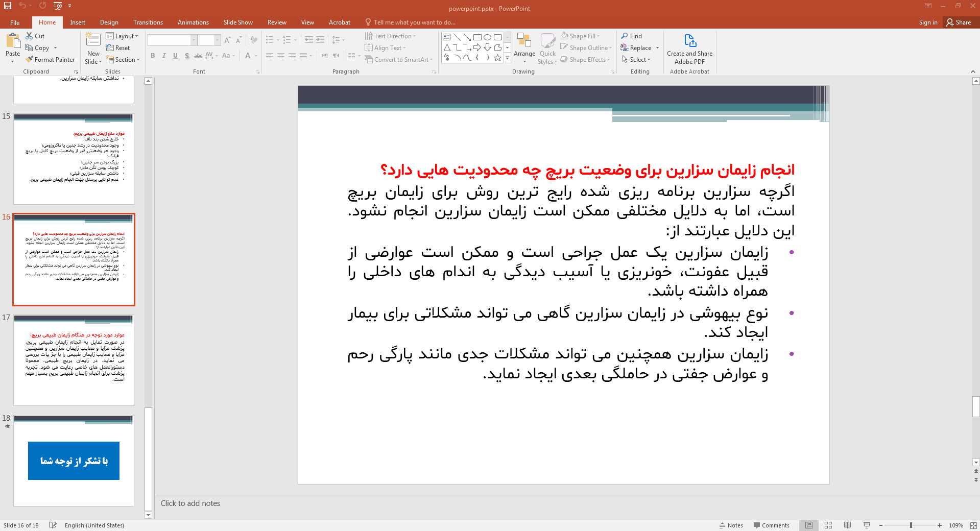Open the font size dropdown
The width and height of the screenshot is (980, 531).
(x=217, y=40)
